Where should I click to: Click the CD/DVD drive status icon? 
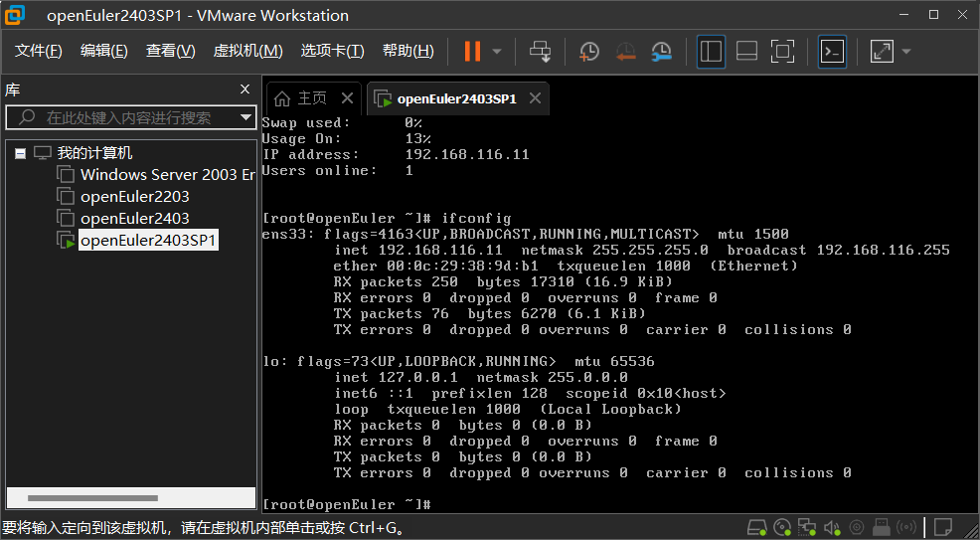click(782, 527)
